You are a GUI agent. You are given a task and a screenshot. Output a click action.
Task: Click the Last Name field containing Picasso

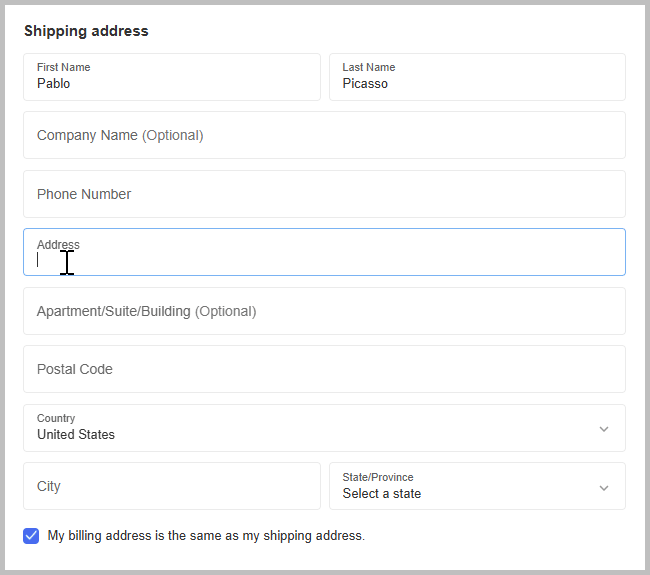pos(477,77)
